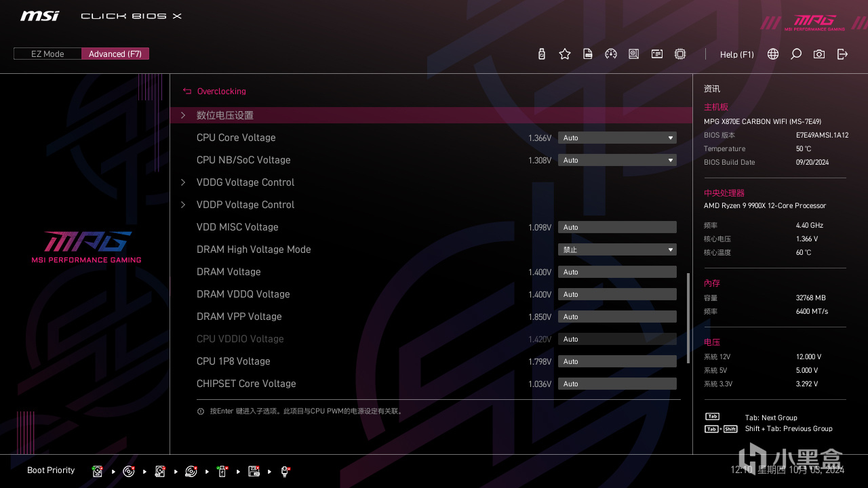868x488 pixels.
Task: Open Help (F1)
Action: pos(736,54)
